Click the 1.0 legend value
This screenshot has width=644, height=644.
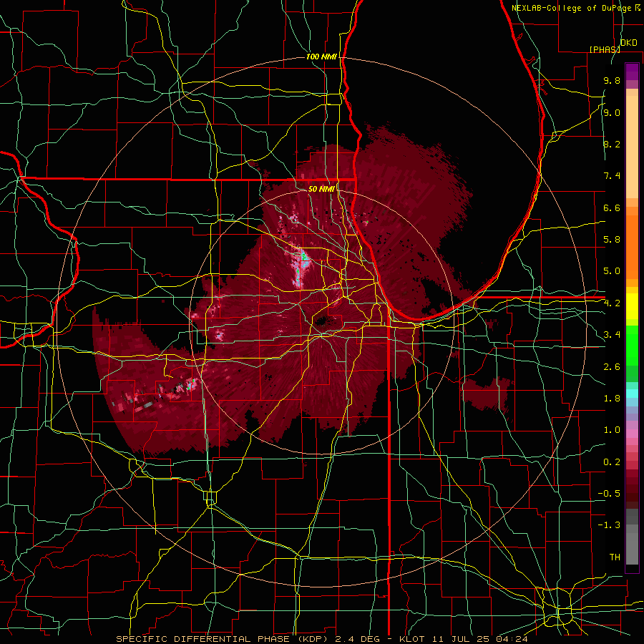[x=612, y=430]
